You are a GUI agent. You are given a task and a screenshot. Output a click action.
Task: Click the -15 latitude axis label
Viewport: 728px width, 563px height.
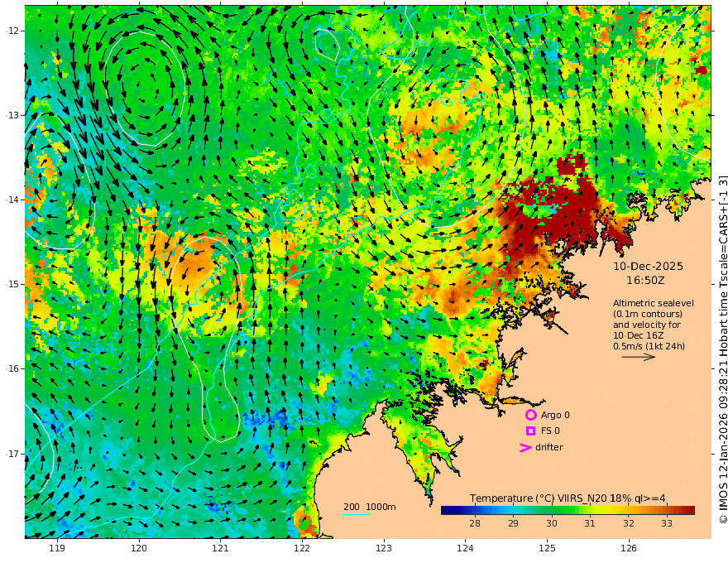[12, 284]
